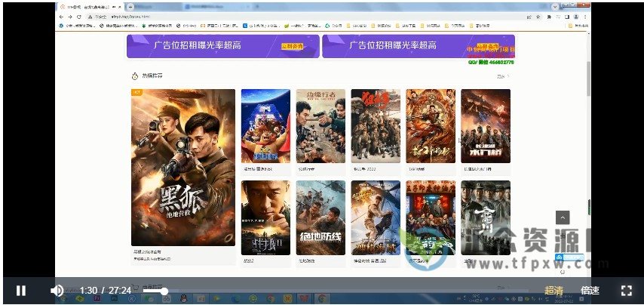Expand the 更多 link in recommendations header
The image size is (644, 305).
pos(511,75)
